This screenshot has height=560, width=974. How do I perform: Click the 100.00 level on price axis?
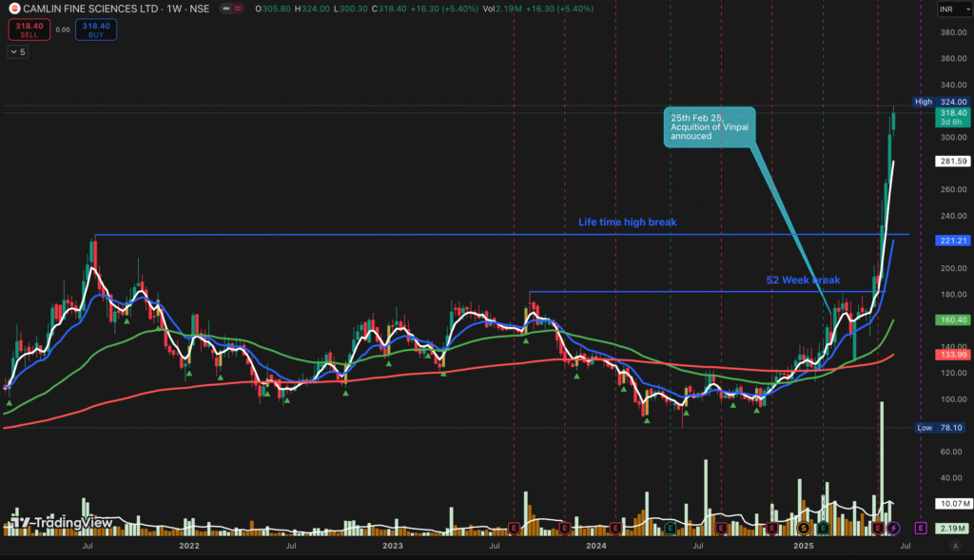pyautogui.click(x=953, y=399)
